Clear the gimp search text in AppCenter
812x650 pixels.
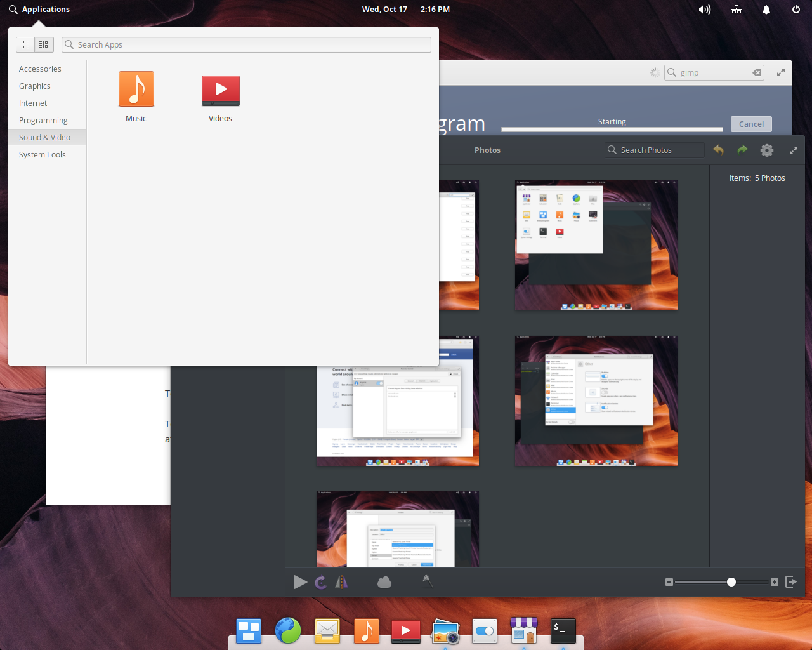pyautogui.click(x=757, y=72)
